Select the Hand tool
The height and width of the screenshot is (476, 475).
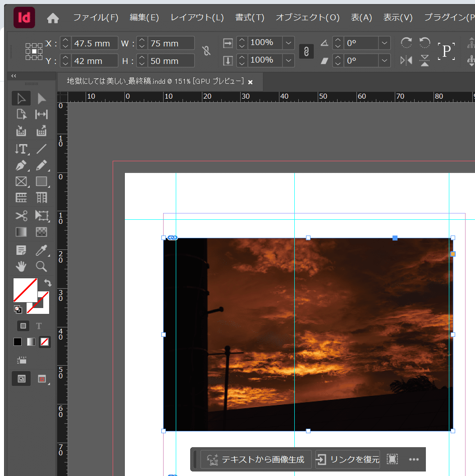(x=21, y=267)
